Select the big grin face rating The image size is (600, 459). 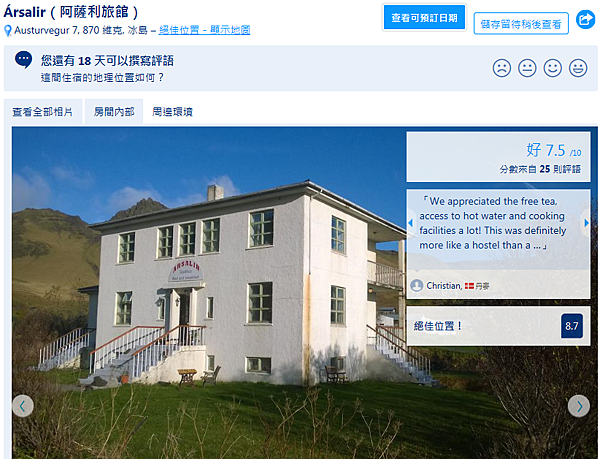tap(578, 68)
